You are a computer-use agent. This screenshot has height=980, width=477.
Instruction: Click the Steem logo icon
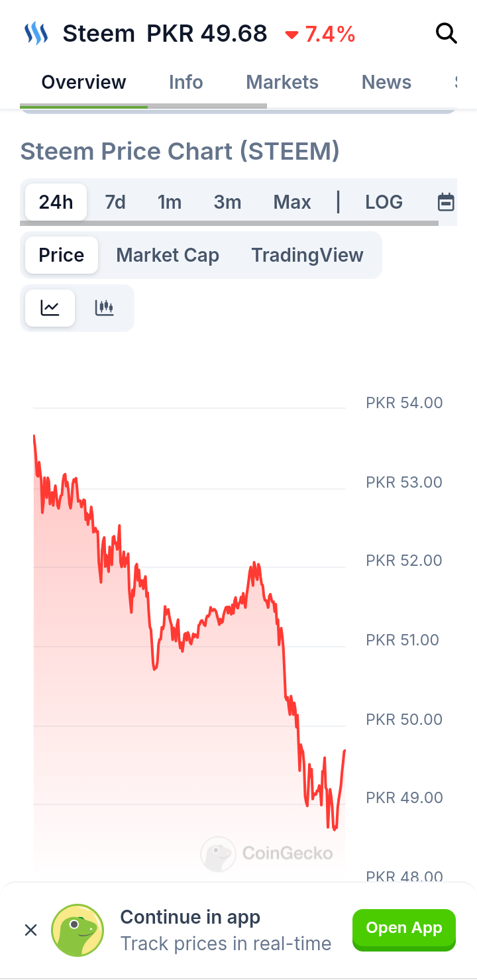click(x=36, y=33)
